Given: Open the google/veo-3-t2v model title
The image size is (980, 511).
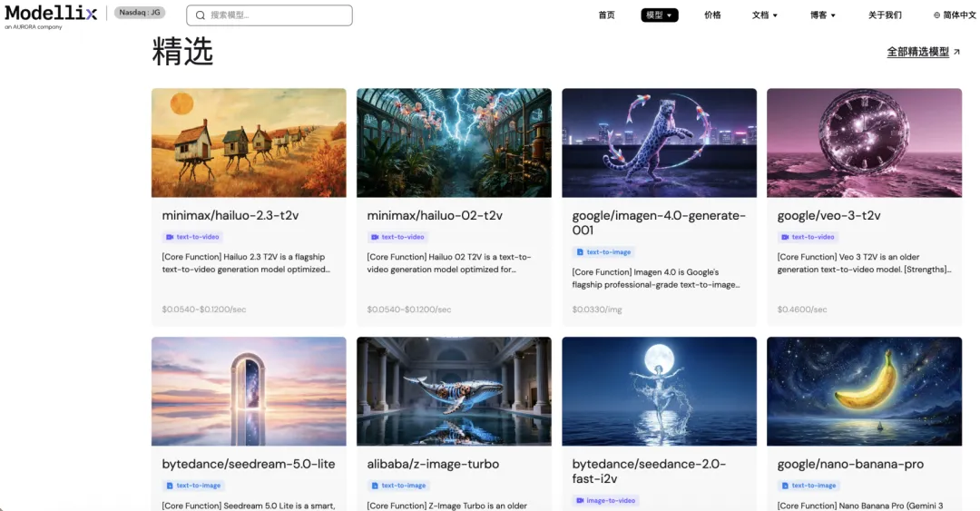Looking at the screenshot, I should click(828, 215).
